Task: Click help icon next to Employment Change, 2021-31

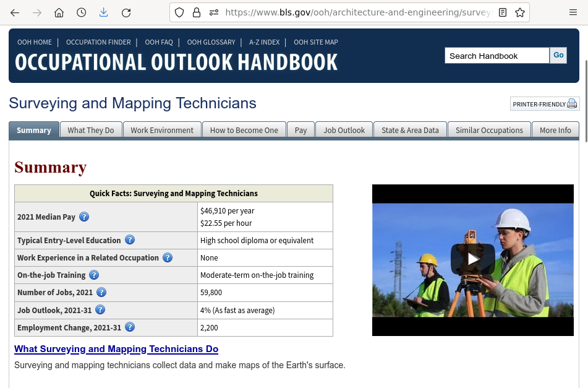Action: [x=130, y=327]
